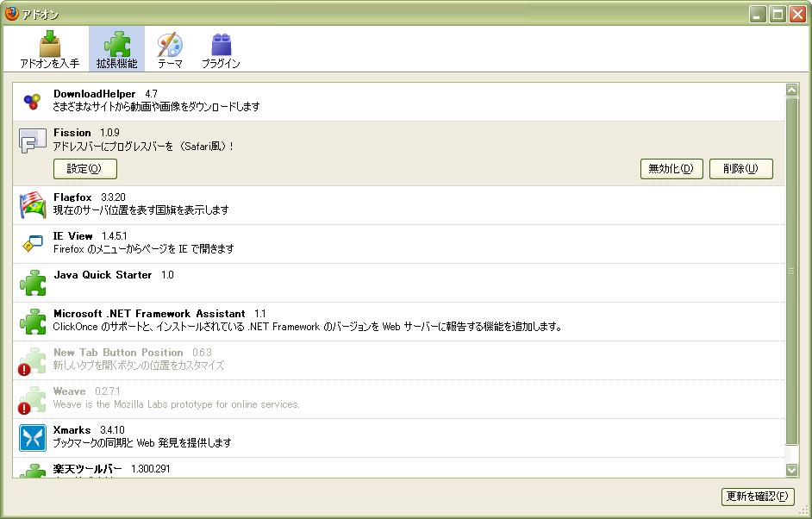
Task: Click the Weave disabled extension icon
Action: coord(33,399)
